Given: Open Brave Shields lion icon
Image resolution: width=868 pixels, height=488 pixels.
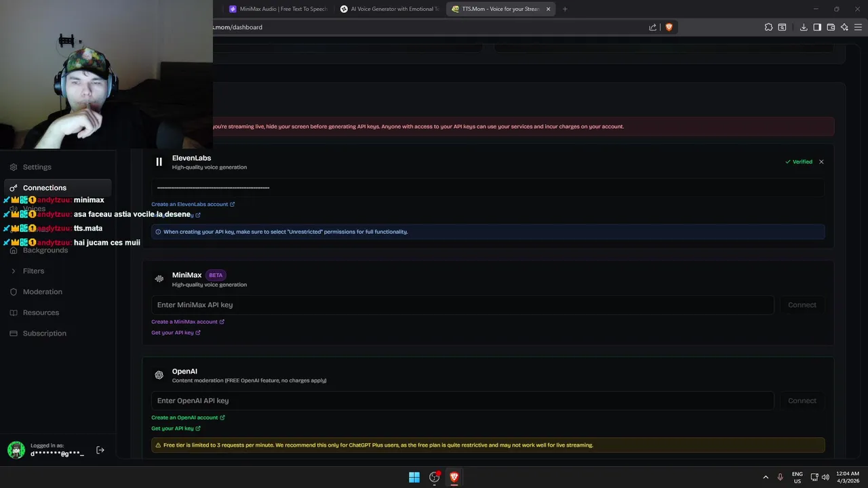Looking at the screenshot, I should pyautogui.click(x=669, y=27).
